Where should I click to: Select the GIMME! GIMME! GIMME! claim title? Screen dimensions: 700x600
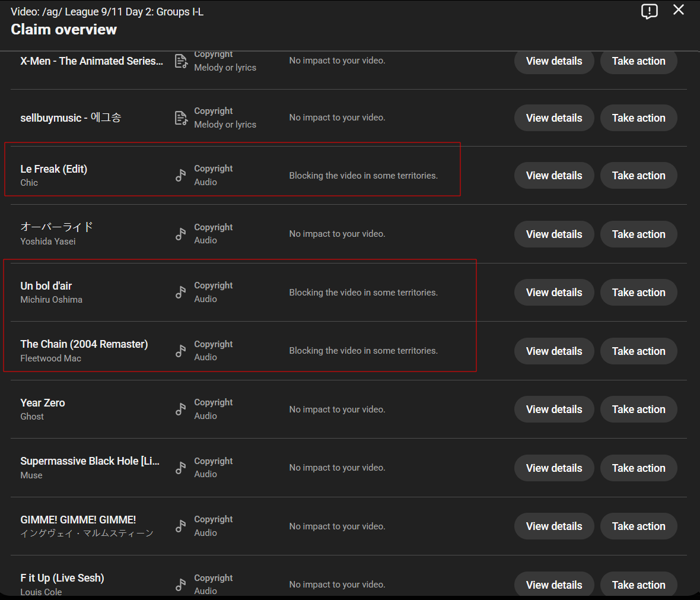(78, 519)
